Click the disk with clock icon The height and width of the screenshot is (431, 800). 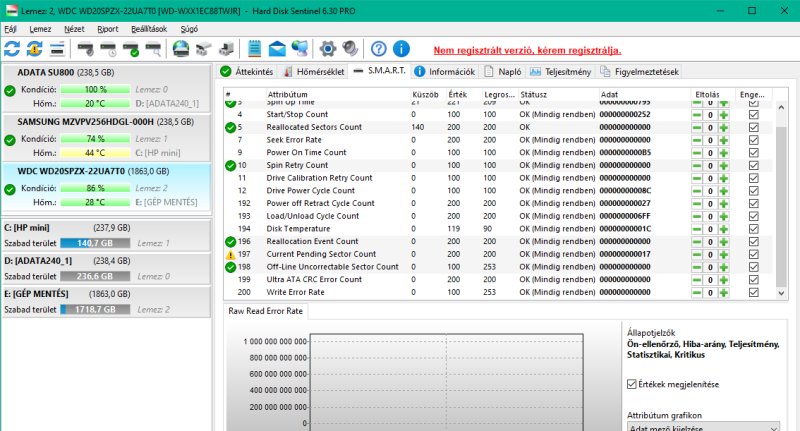[108, 49]
